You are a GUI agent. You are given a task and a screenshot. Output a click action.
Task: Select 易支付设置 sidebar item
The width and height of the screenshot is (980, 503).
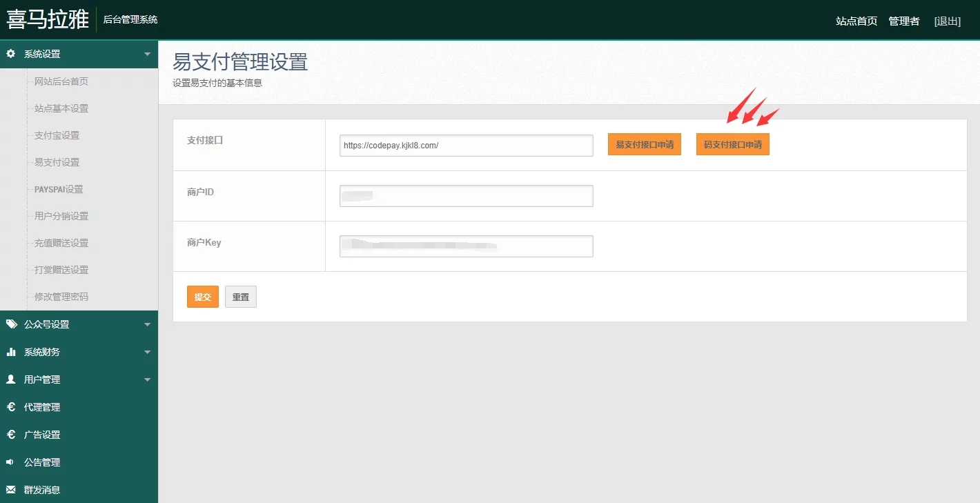click(57, 162)
